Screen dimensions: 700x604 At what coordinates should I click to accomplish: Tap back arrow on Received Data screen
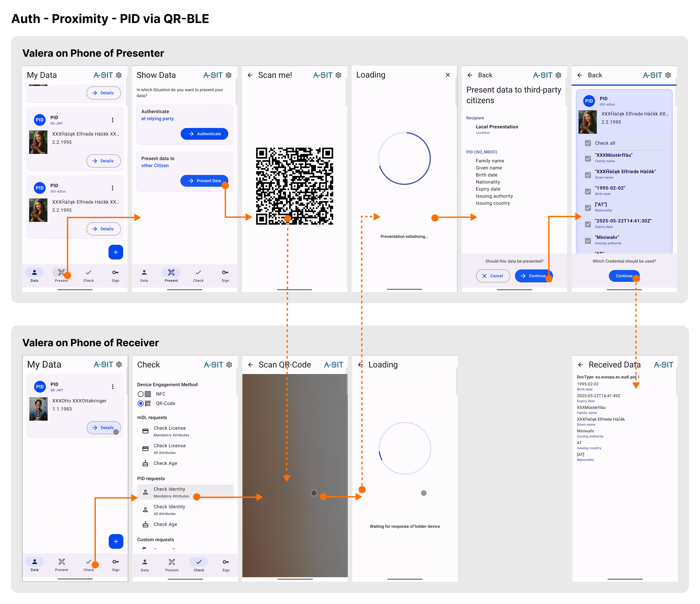coord(581,365)
